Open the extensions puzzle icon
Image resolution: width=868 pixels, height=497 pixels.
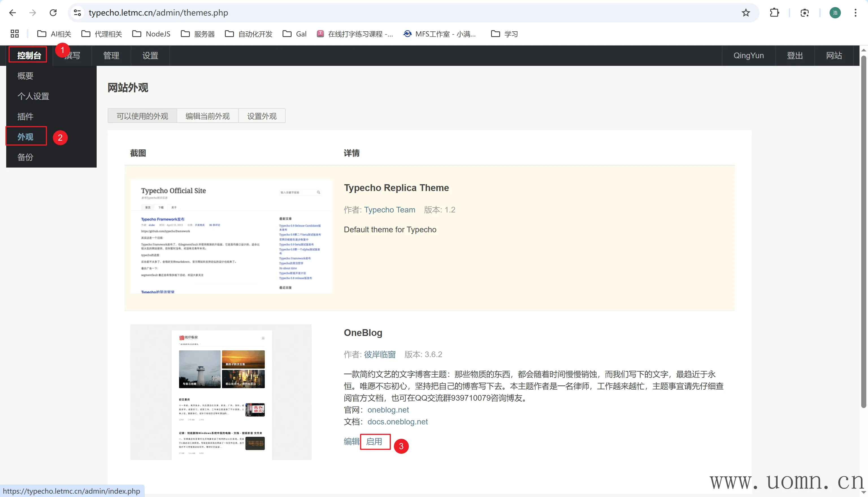point(774,13)
